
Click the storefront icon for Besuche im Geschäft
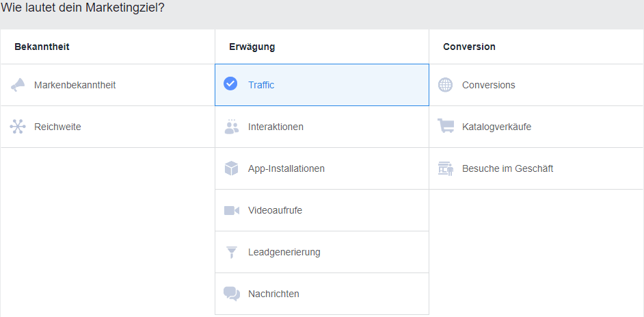(446, 168)
